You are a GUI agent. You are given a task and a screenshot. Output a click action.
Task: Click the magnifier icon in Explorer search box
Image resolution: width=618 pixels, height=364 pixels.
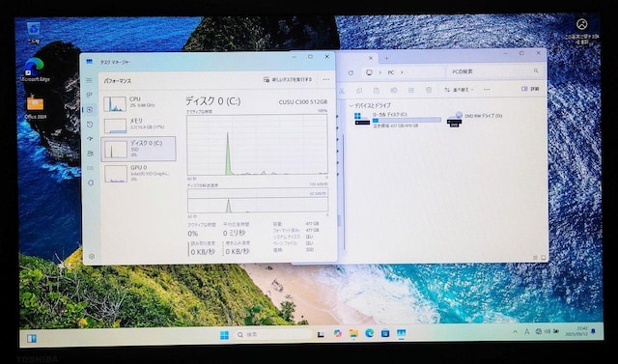[x=536, y=70]
